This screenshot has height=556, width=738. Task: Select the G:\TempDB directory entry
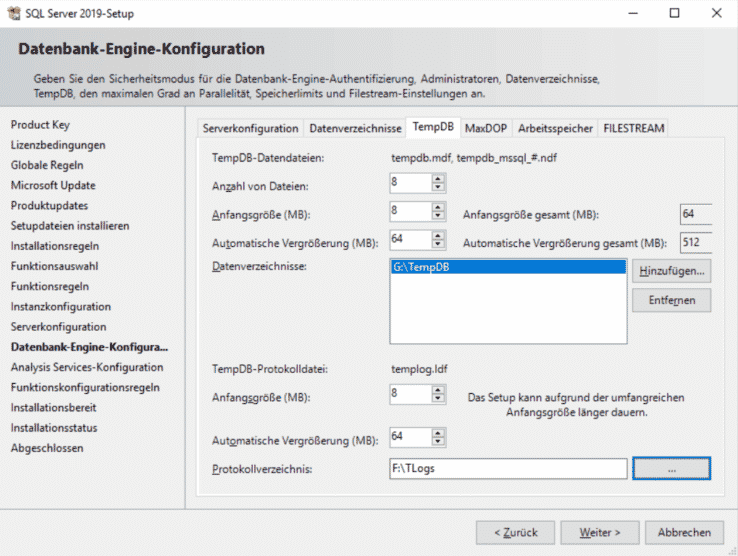tap(508, 267)
